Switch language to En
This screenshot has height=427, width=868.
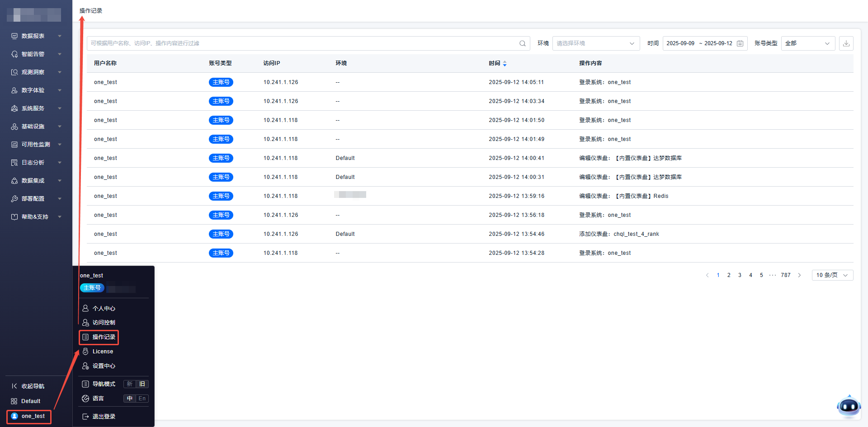tap(142, 399)
